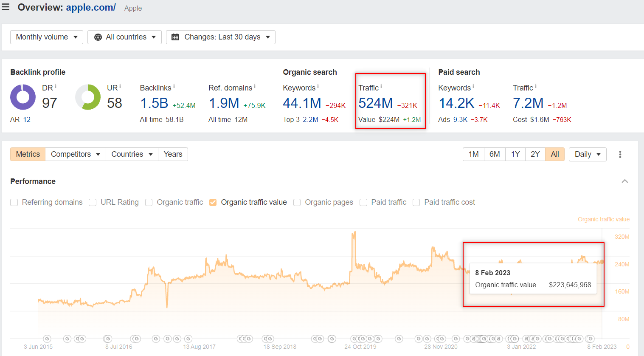Show info for the Ref. domains metric
This screenshot has height=356, width=644.
tap(255, 86)
